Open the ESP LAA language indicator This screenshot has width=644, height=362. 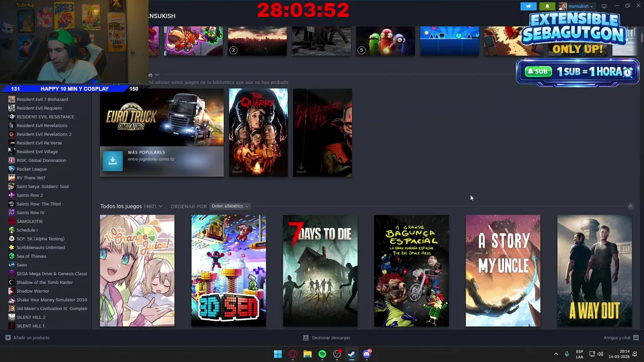pos(580,354)
